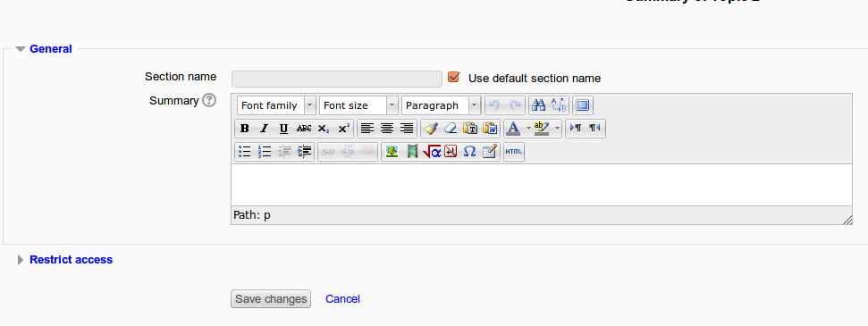Open help for Summary
Image resolution: width=868 pixels, height=326 pixels.
(208, 101)
